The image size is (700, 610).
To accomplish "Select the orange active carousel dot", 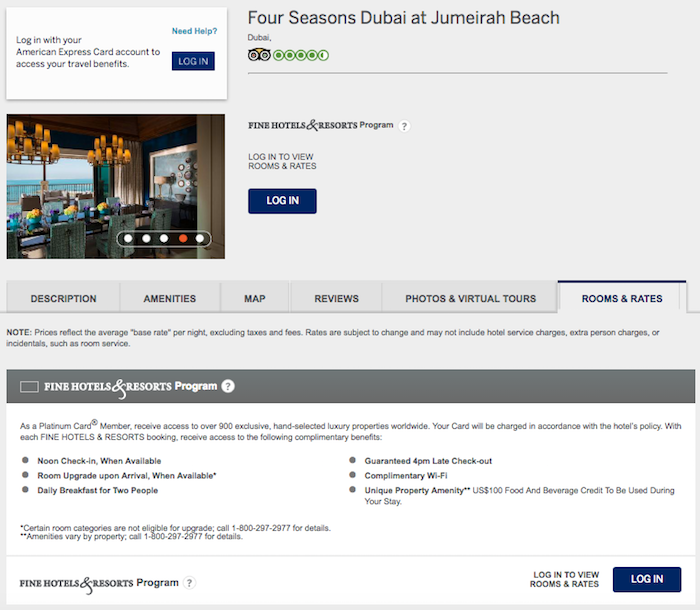I will point(183,238).
